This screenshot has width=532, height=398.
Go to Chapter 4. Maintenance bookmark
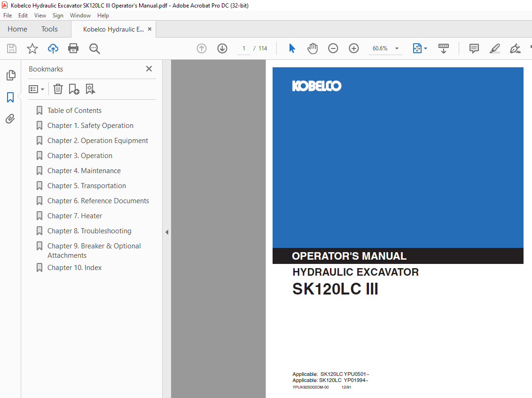point(84,171)
